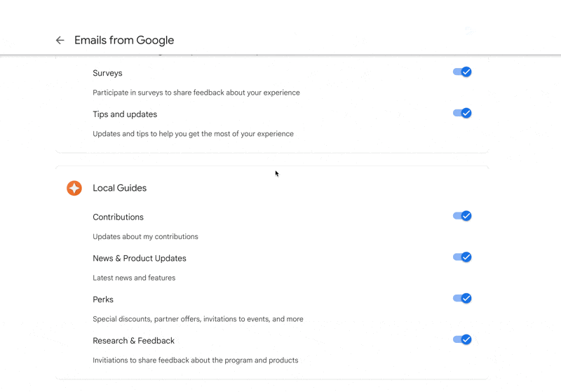Disable the Perks email toggle

pos(462,298)
